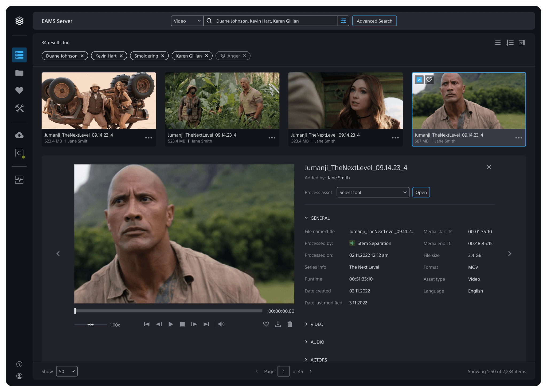Select the jeep scene thumbnail
This screenshot has height=392, width=547.
(99, 101)
